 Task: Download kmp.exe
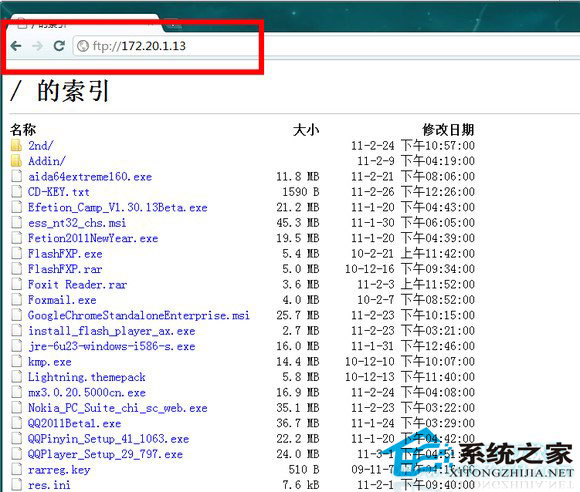tap(50, 362)
